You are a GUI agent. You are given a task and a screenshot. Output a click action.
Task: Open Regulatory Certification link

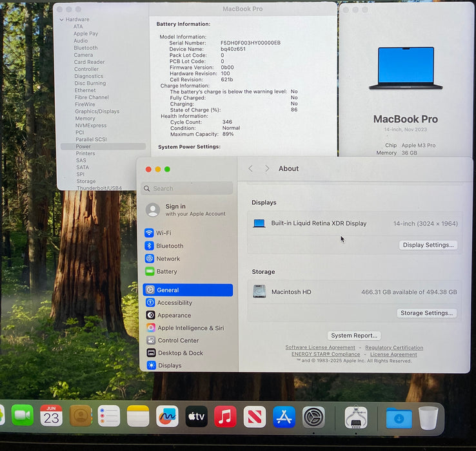pos(394,347)
